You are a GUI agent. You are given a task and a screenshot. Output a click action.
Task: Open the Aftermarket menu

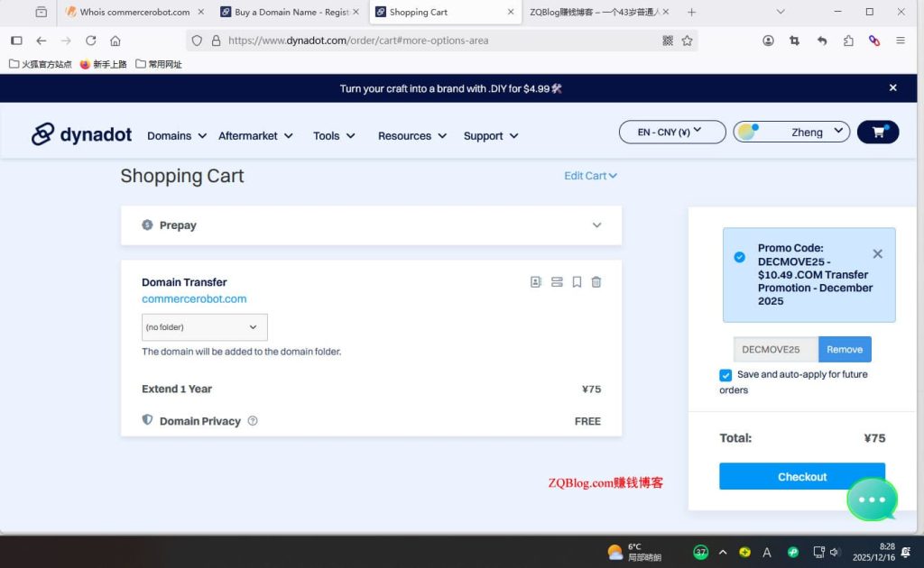255,136
